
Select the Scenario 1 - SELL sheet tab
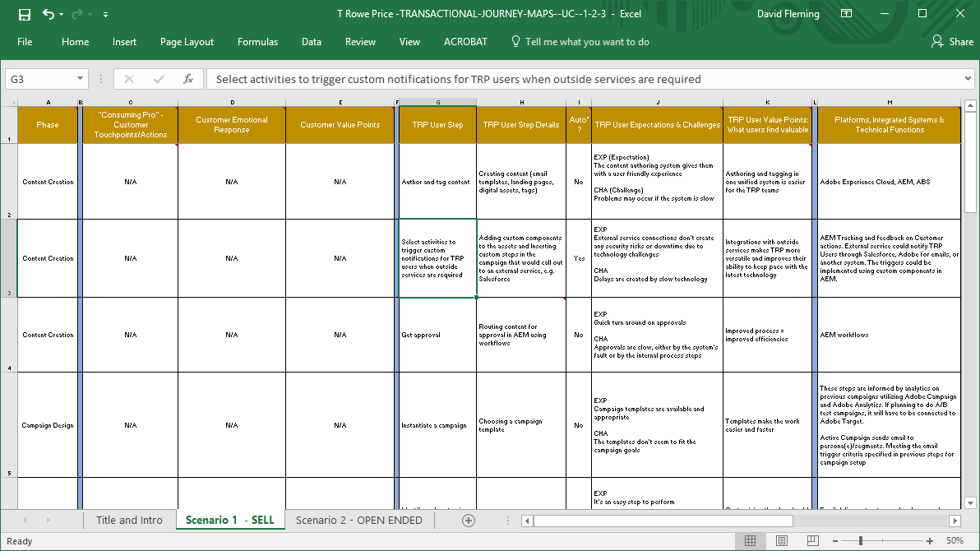pos(230,521)
